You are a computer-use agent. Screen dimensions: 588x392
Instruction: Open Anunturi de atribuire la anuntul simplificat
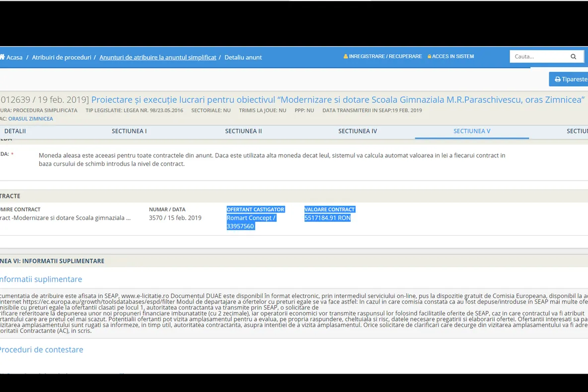pyautogui.click(x=158, y=58)
